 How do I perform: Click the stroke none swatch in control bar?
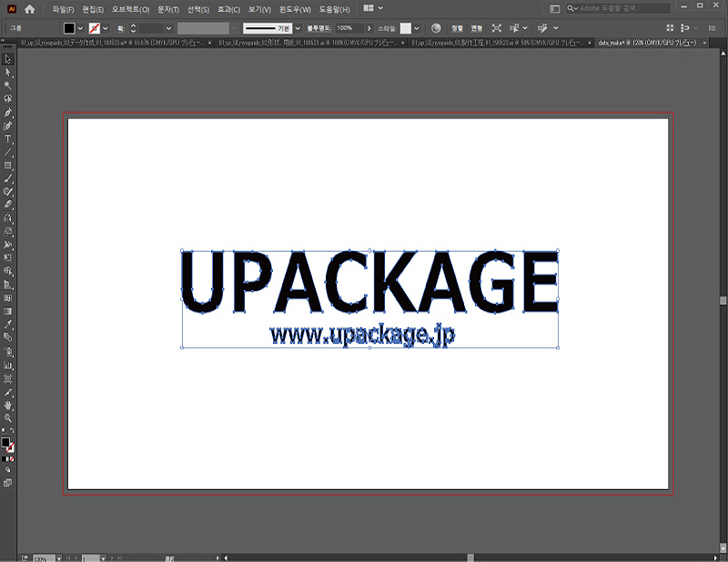pos(95,28)
